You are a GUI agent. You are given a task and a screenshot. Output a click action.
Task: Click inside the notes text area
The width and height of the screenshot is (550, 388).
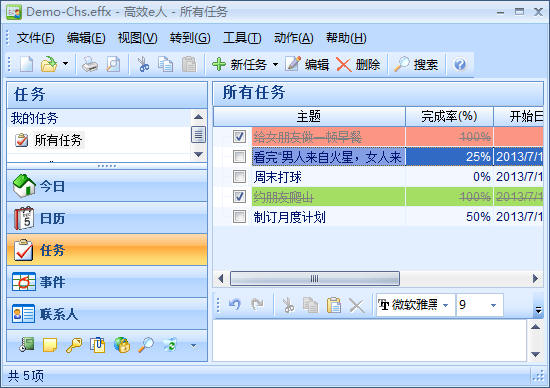370,340
